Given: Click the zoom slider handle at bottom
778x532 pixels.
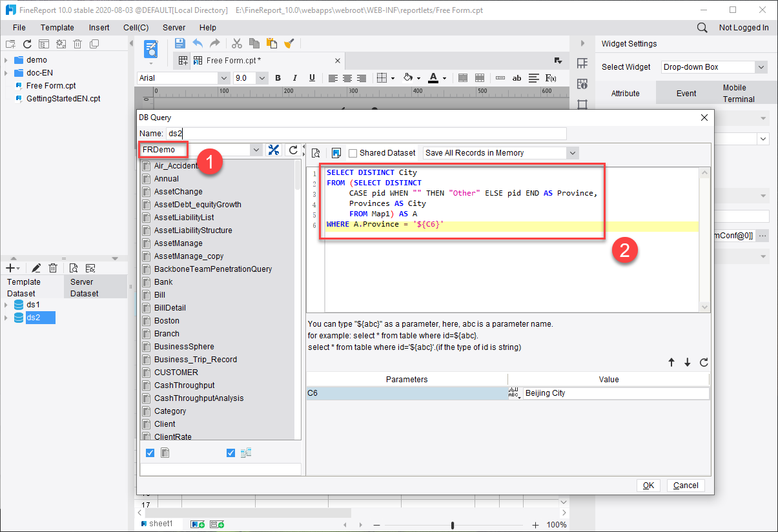Looking at the screenshot, I should (453, 525).
